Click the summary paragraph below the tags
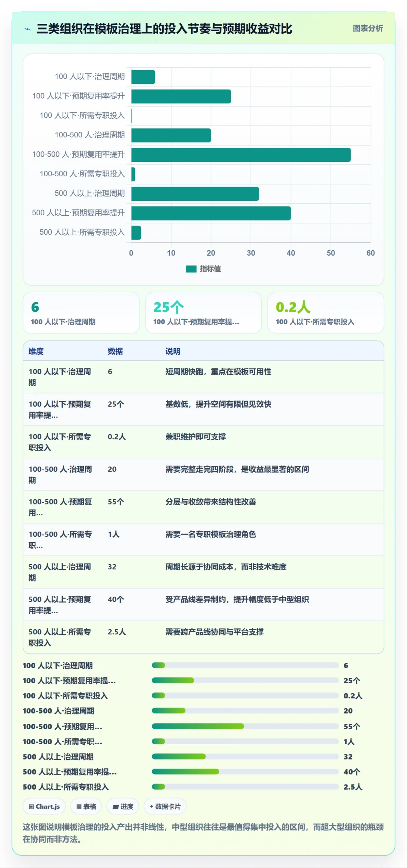 pyautogui.click(x=203, y=833)
